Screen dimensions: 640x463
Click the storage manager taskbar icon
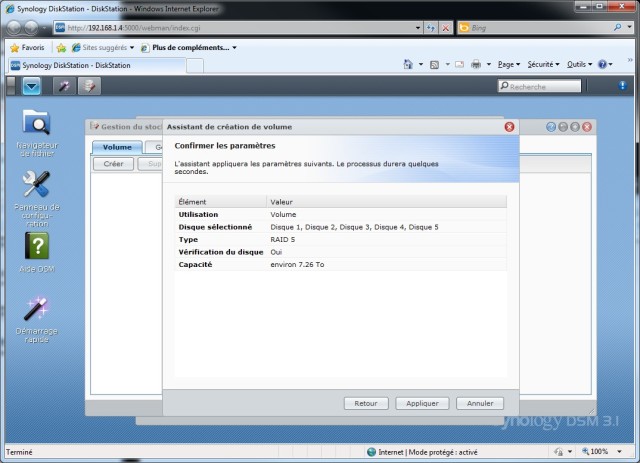[89, 87]
